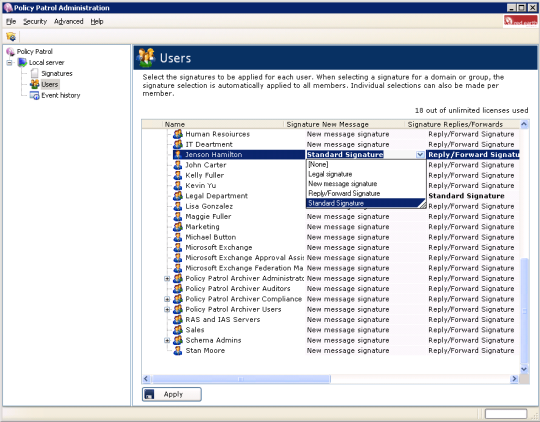540x422 pixels.
Task: Click the horizontal scrollbar left arrow
Action: pyautogui.click(x=146, y=379)
